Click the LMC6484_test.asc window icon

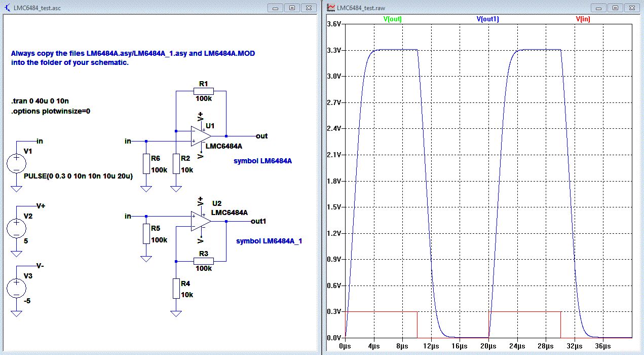coord(7,8)
